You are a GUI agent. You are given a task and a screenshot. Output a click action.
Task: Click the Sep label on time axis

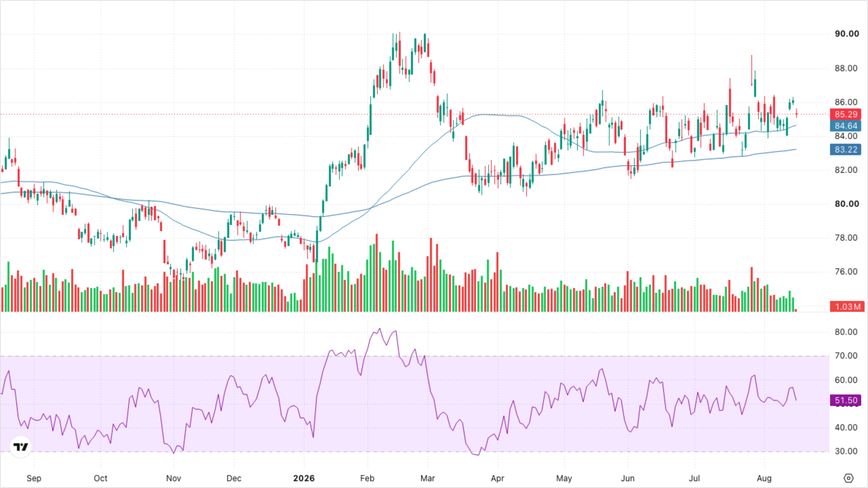34,479
